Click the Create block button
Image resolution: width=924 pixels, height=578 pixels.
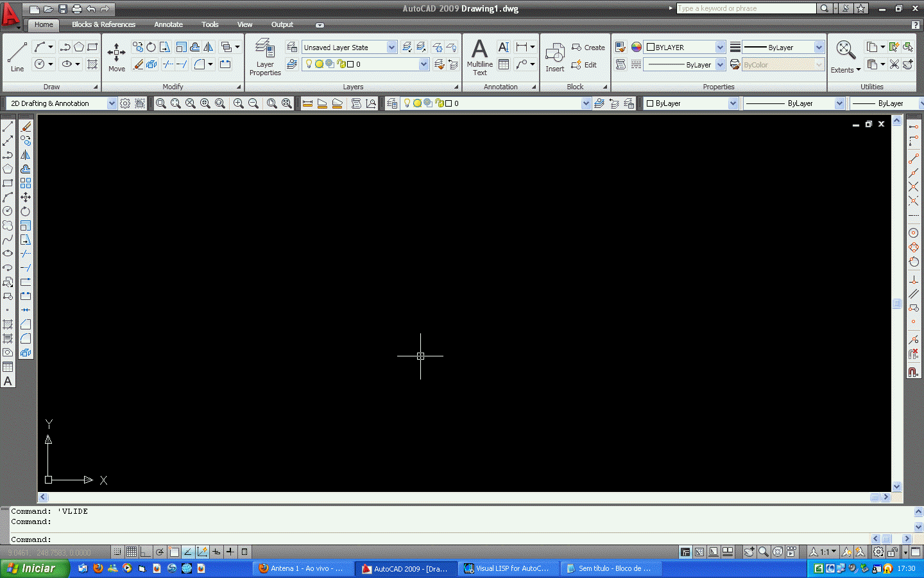[588, 48]
